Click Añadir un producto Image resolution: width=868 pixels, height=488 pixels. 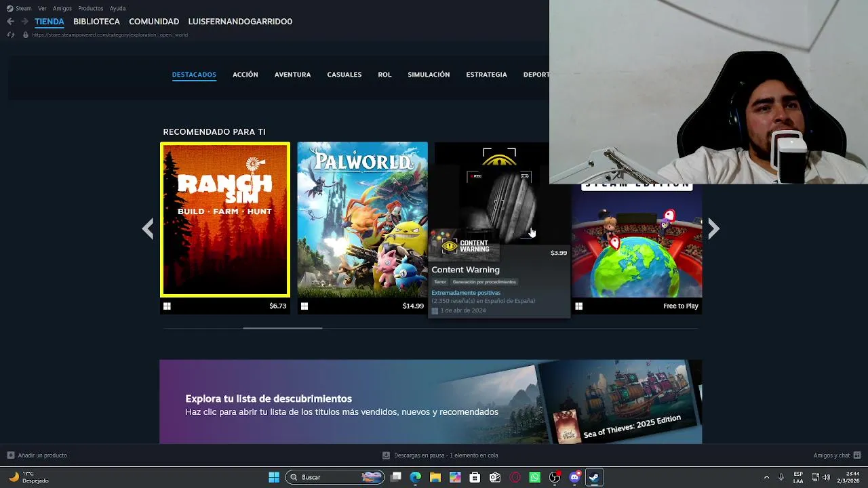37,455
